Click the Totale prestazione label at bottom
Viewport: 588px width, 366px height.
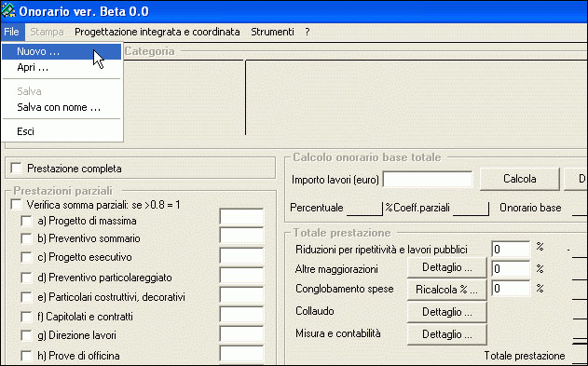[525, 356]
